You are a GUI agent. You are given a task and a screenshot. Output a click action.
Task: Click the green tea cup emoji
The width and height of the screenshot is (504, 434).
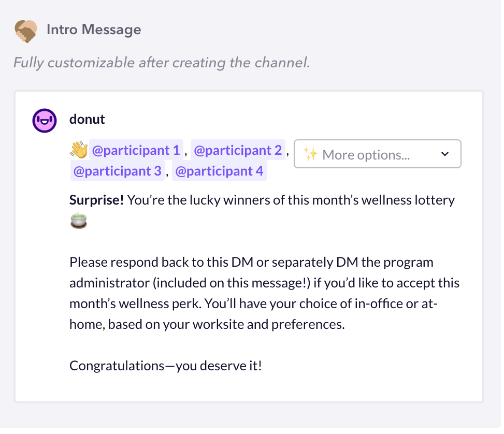tap(78, 221)
